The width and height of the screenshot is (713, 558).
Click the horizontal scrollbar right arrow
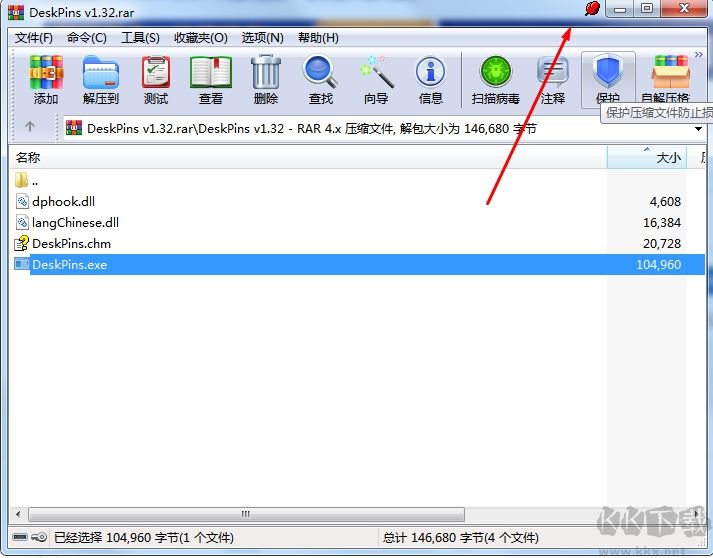(x=696, y=514)
